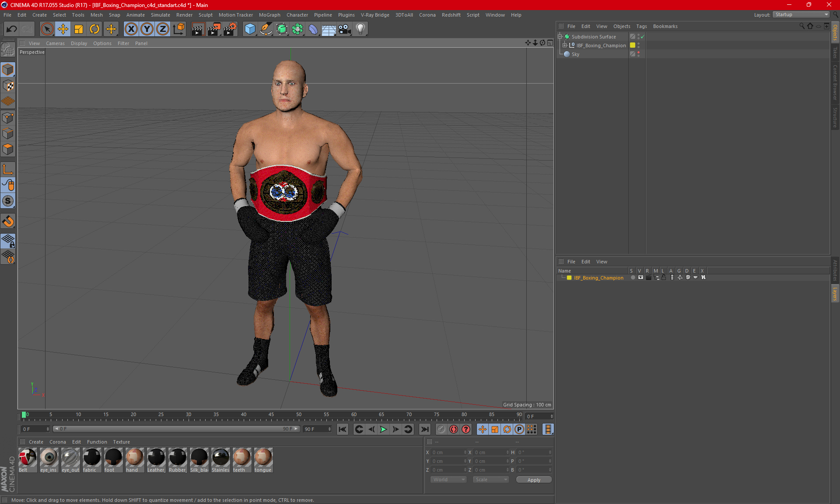Click yellow layer color of IBF_Boxing_Champion
Screen dimensions: 840x504
632,45
